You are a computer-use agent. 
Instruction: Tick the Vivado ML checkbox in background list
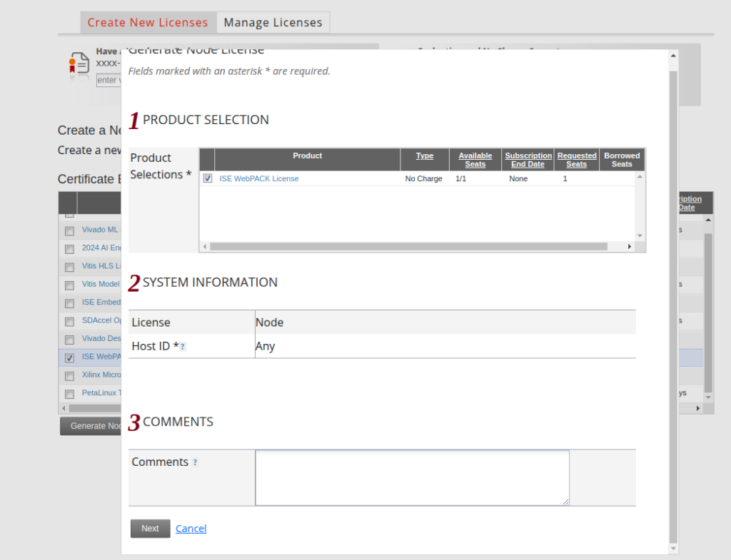69,230
